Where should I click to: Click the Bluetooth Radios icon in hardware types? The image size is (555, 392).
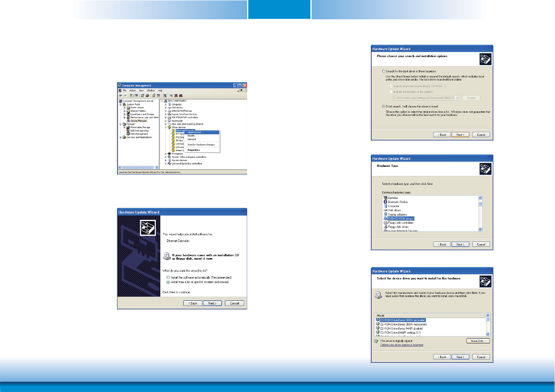(x=385, y=202)
